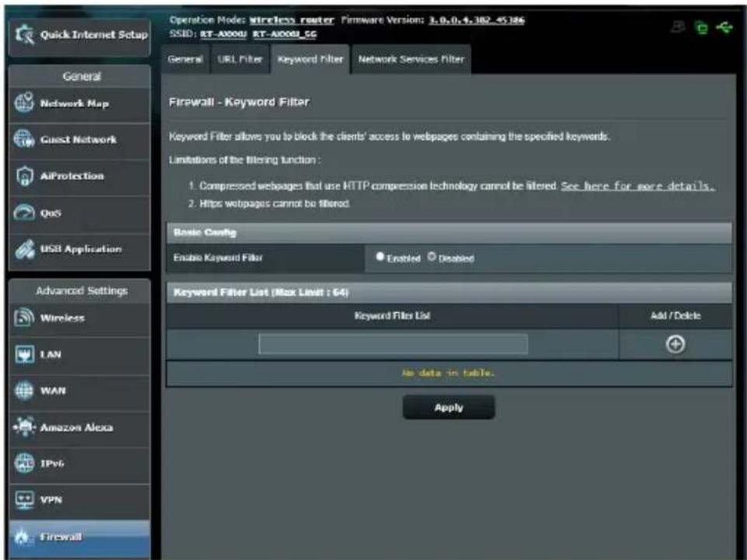
Task: Open AiProtection menu entry
Action: pyautogui.click(x=79, y=176)
